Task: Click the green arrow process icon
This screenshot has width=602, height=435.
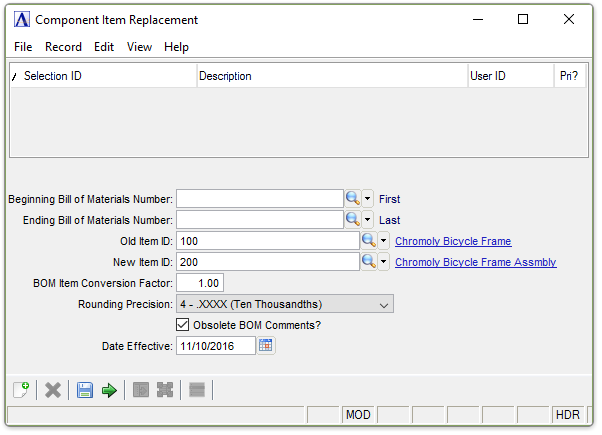Action: (110, 390)
